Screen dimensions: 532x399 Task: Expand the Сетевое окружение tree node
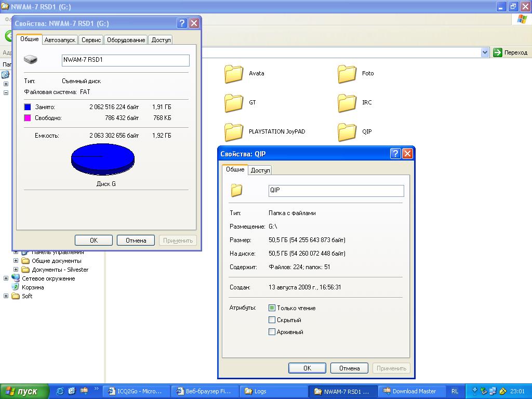(6, 278)
